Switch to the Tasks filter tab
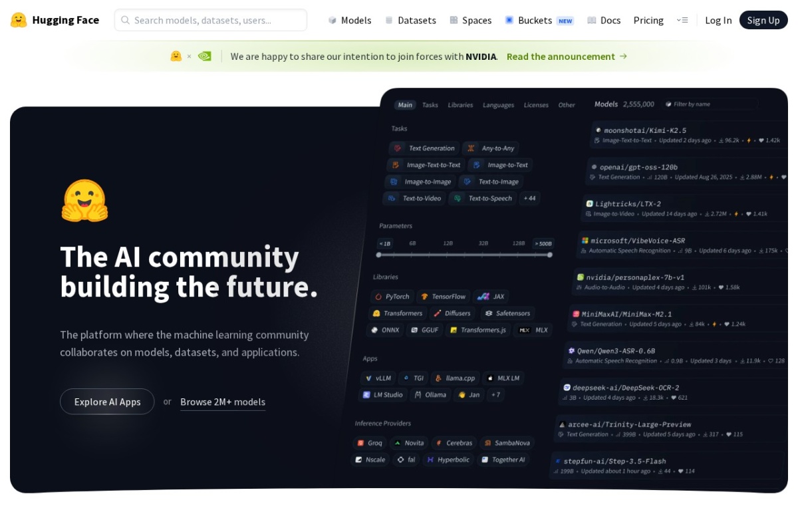Image resolution: width=798 pixels, height=532 pixels. click(430, 105)
